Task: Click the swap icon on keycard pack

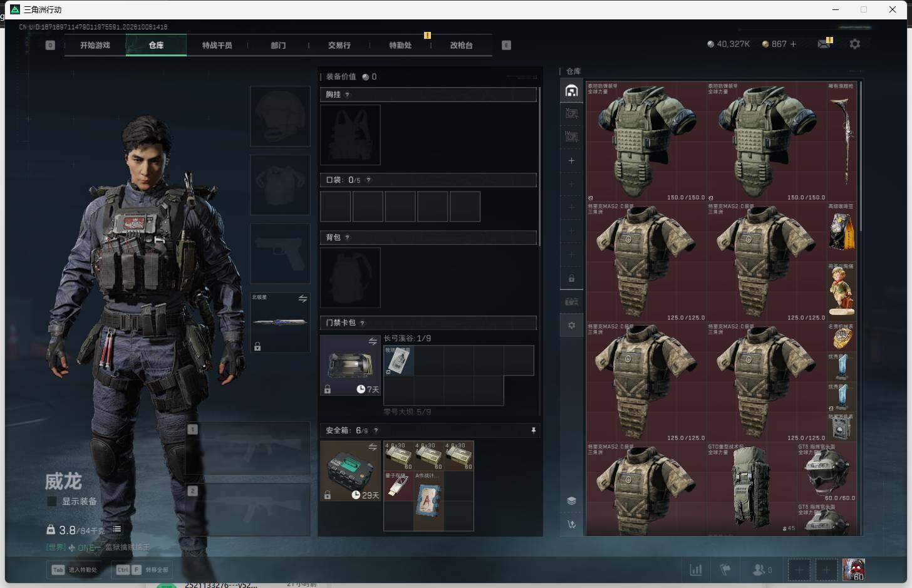Action: 373,341
